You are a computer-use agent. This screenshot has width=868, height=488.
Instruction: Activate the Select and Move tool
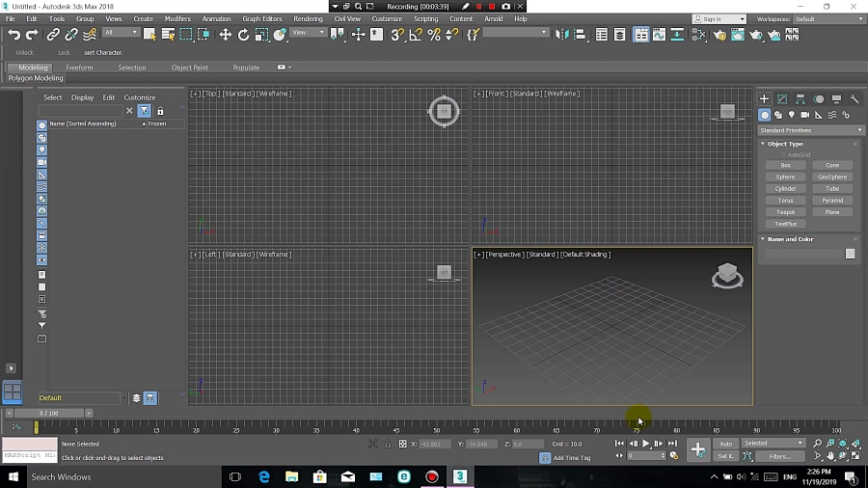pyautogui.click(x=225, y=35)
